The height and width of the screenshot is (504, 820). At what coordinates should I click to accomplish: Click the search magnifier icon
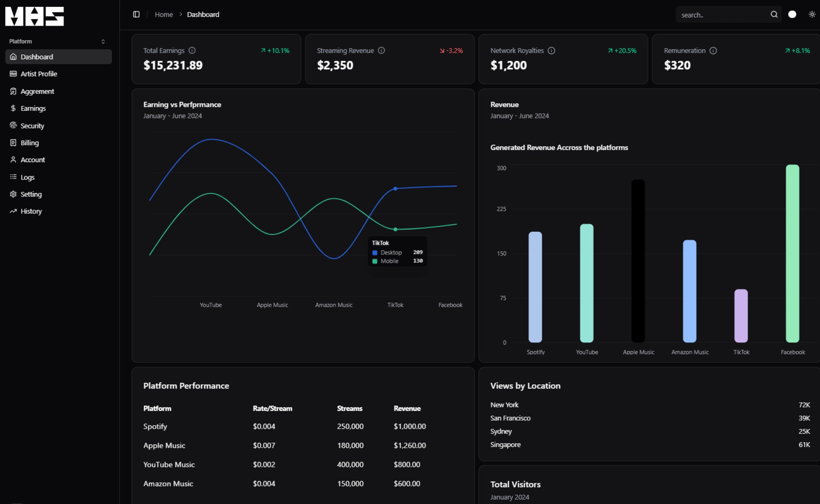774,14
